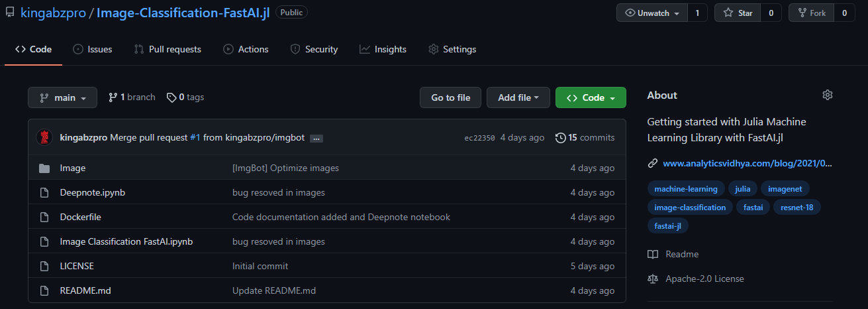Click the history clock icon beside commits

(x=561, y=138)
